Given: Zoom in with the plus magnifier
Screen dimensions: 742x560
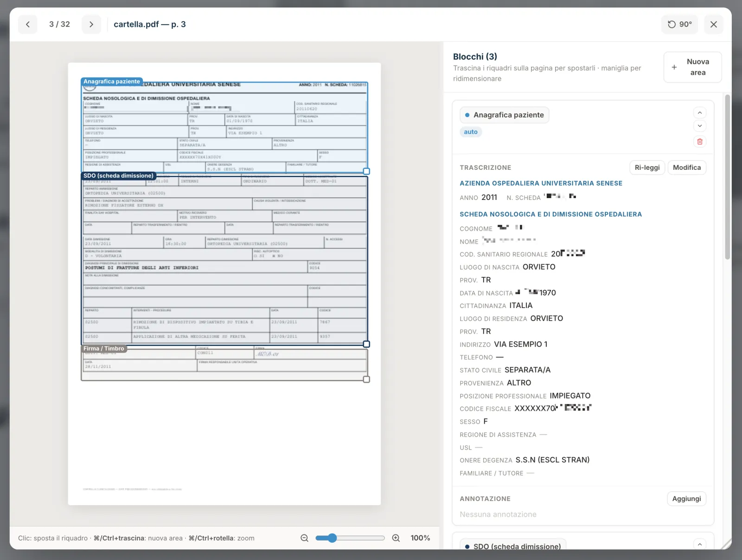Looking at the screenshot, I should [x=396, y=538].
